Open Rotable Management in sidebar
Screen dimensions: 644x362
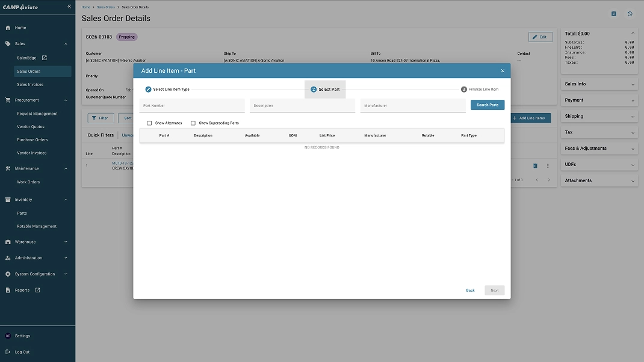[x=37, y=226]
